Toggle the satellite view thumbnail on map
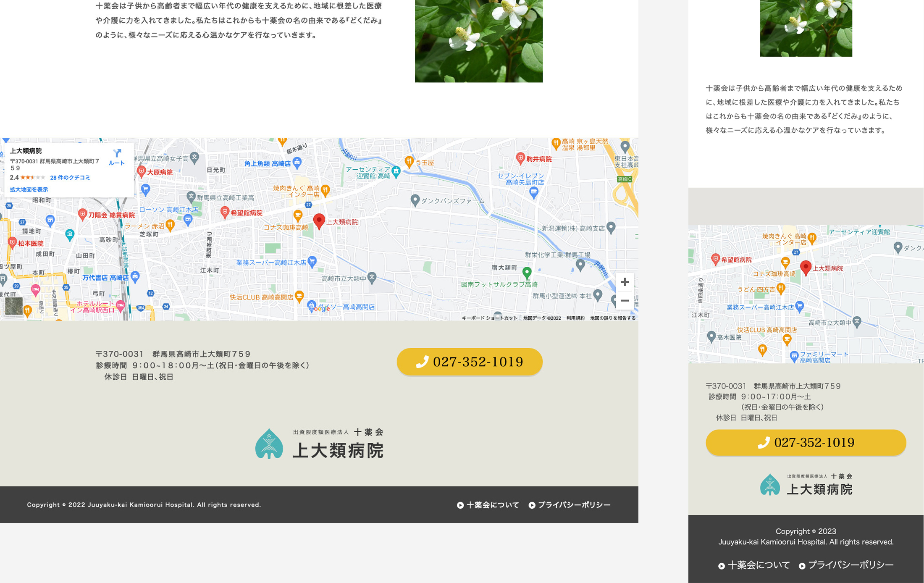 point(13,306)
